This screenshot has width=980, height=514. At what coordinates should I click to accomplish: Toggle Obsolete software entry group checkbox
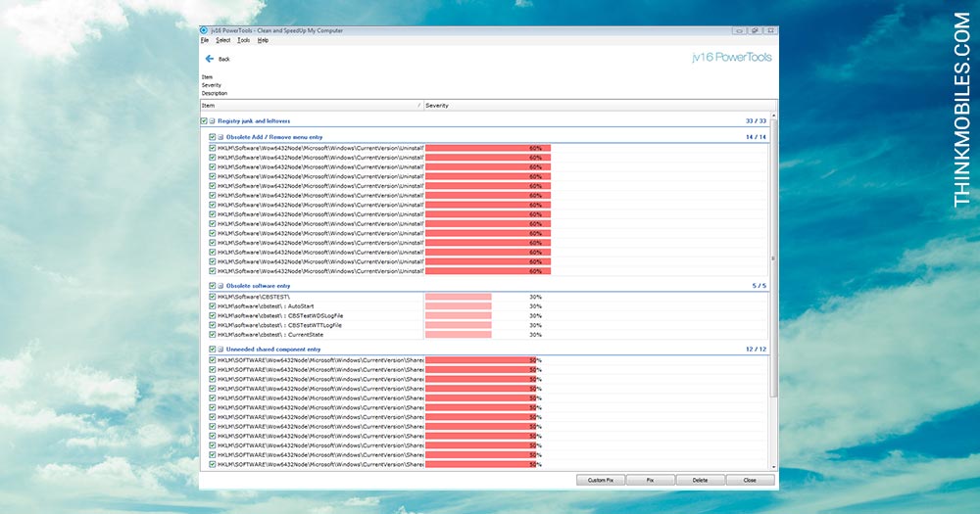[x=213, y=286]
